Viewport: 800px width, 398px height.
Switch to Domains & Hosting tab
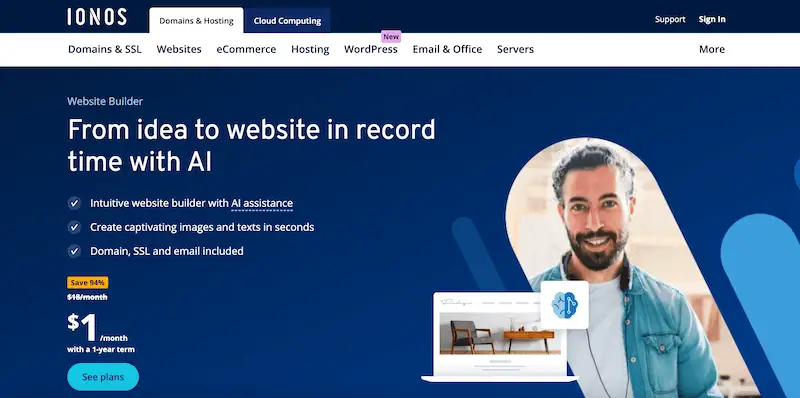[x=196, y=21]
